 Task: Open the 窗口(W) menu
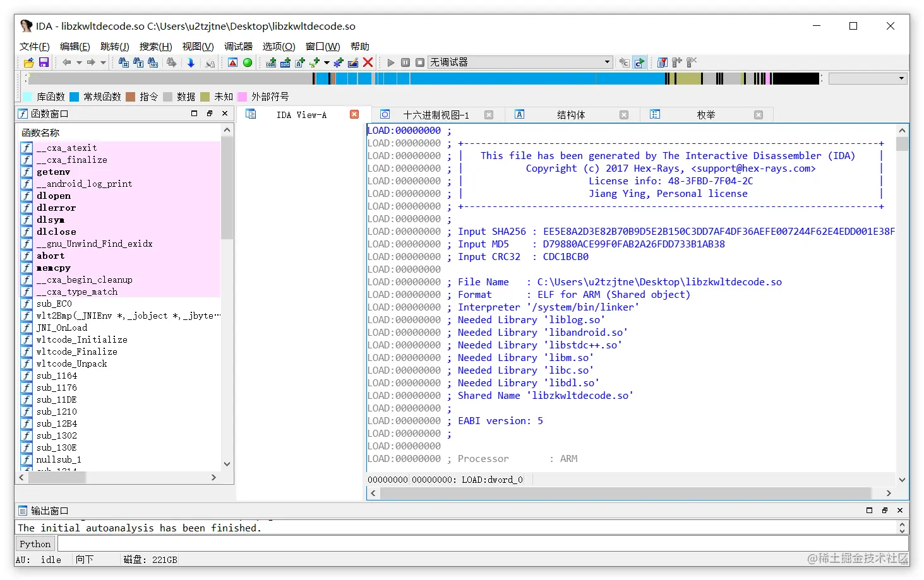click(x=323, y=46)
